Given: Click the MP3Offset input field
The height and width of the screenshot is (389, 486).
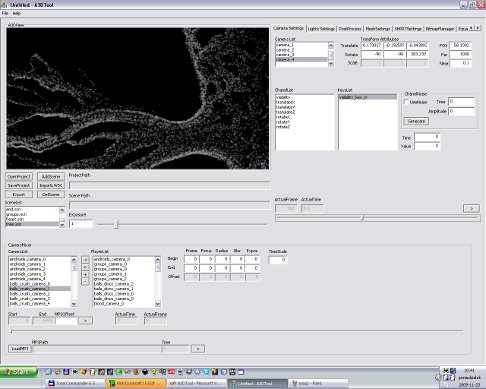Looking at the screenshot, I should click(66, 321).
